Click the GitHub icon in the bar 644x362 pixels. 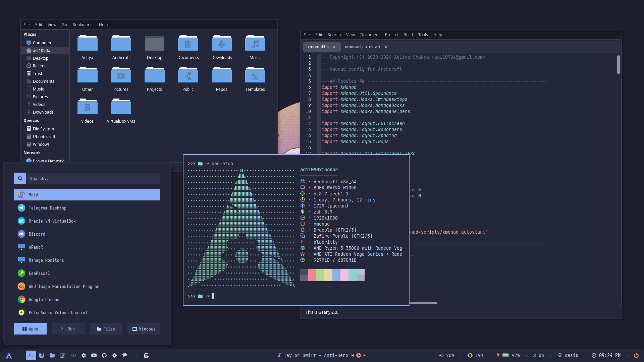(104, 355)
